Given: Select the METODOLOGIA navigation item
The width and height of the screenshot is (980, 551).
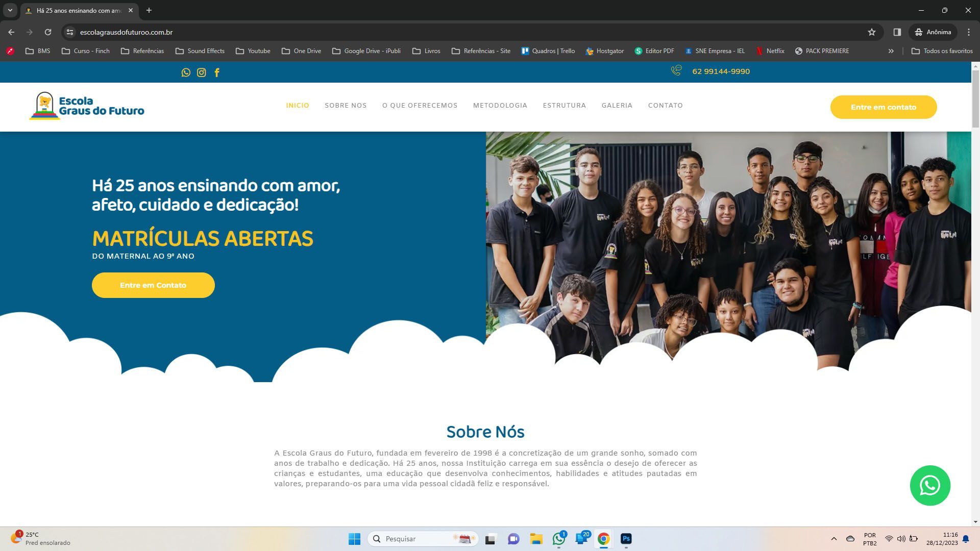Looking at the screenshot, I should tap(500, 106).
